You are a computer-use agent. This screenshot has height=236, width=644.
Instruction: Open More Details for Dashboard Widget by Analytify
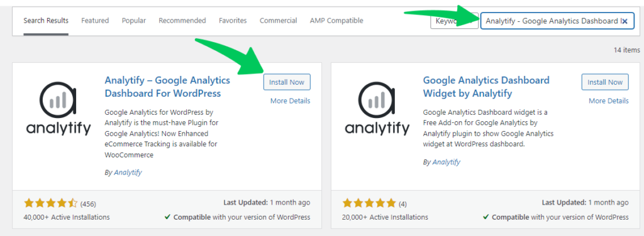click(609, 101)
